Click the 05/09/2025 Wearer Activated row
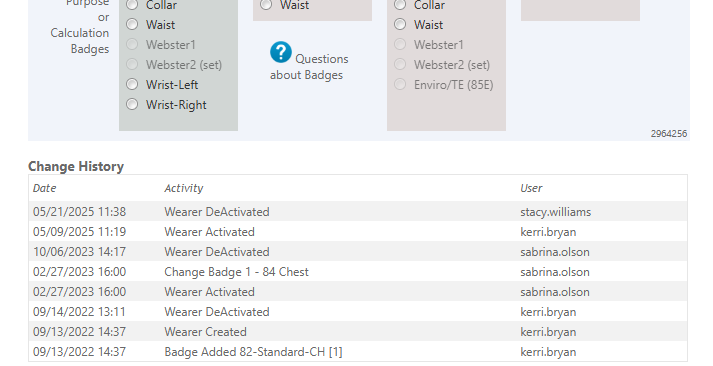The image size is (713, 366). [x=358, y=231]
